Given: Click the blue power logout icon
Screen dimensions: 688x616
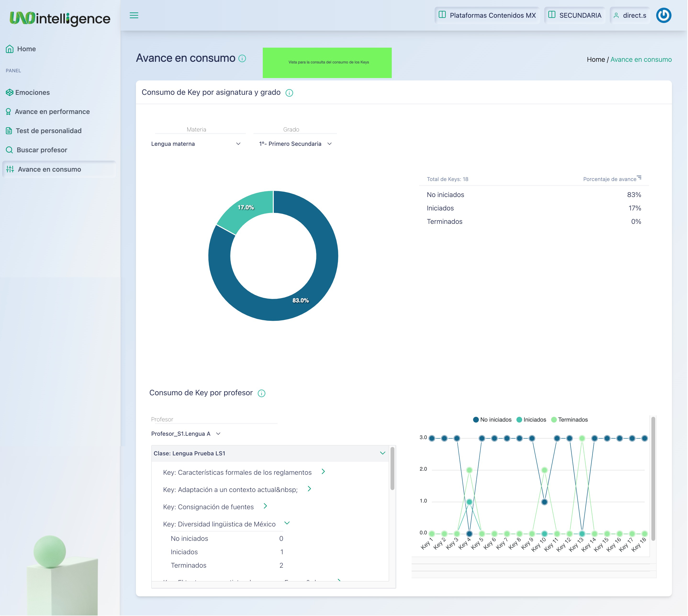Looking at the screenshot, I should 664,15.
